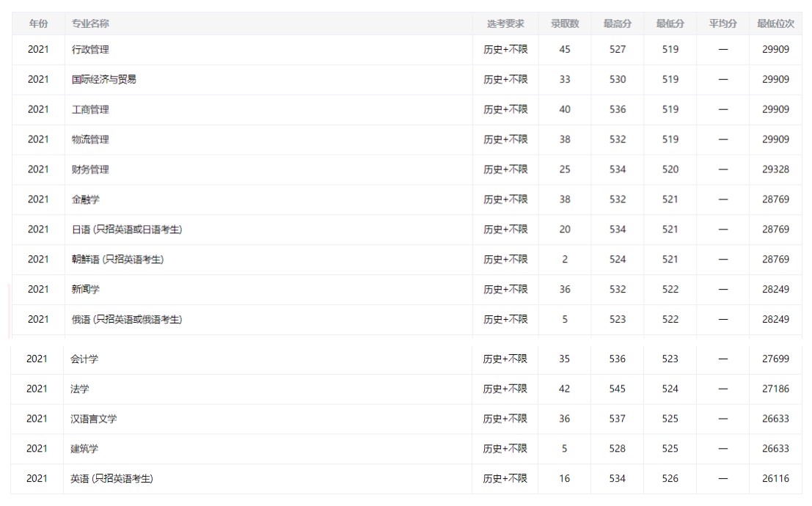
Task: Click the 法学 major name
Action: [80, 389]
